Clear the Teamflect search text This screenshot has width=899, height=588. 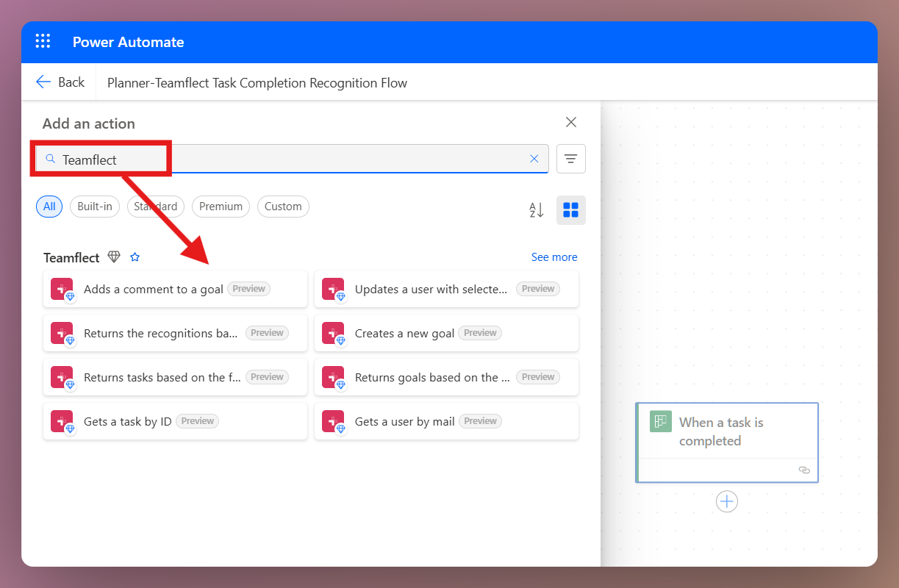click(534, 159)
